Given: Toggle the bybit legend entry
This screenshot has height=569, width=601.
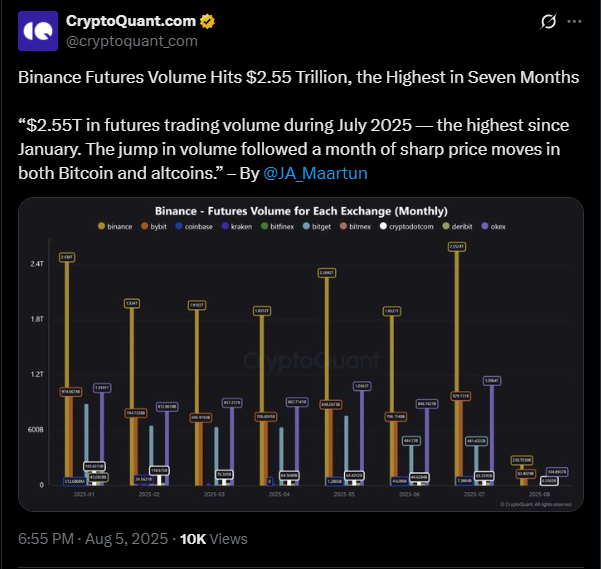Looking at the screenshot, I should coord(154,226).
